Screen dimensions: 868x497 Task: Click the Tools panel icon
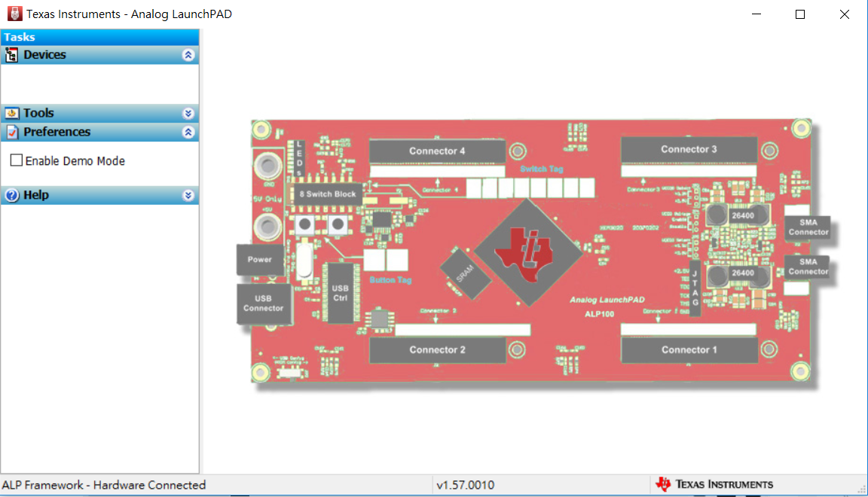tap(11, 113)
